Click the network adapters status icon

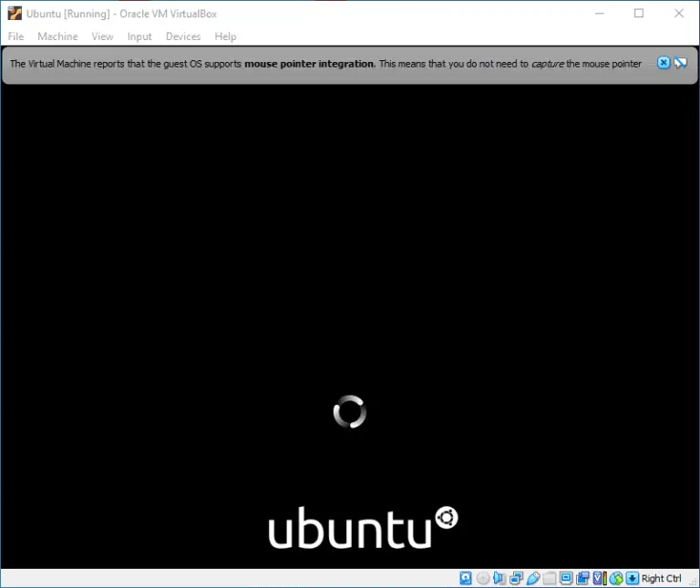point(516,578)
